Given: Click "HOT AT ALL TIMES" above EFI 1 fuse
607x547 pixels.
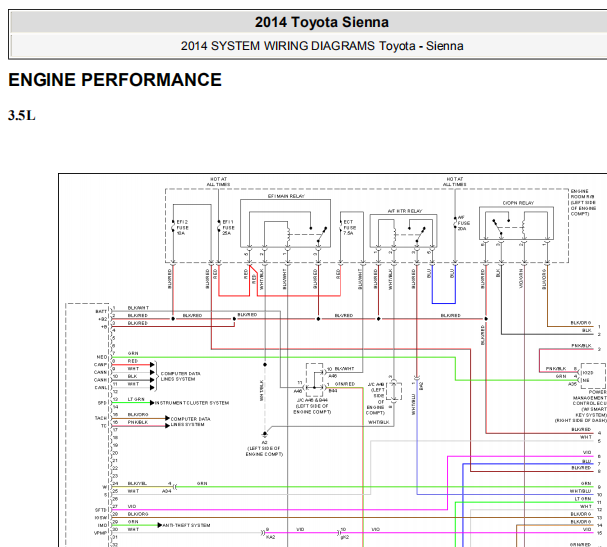Looking at the screenshot, I should 218,182.
